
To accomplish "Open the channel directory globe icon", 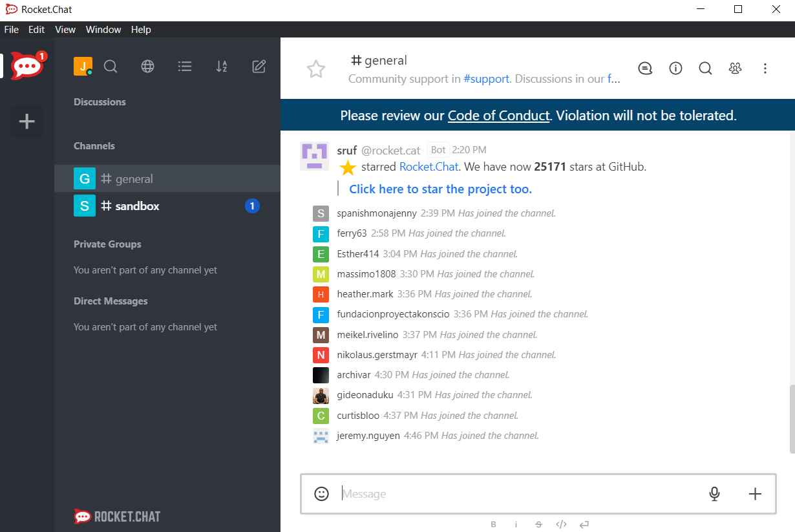I will point(148,67).
